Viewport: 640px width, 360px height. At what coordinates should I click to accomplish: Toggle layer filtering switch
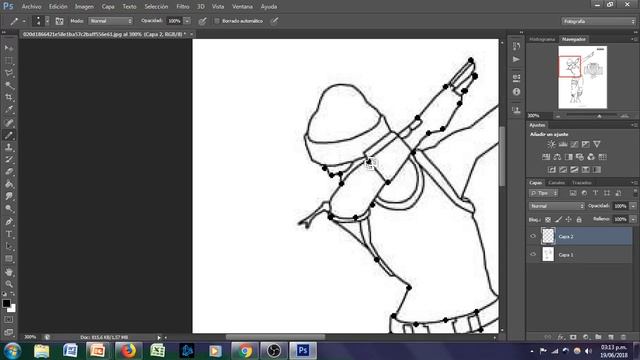click(635, 192)
